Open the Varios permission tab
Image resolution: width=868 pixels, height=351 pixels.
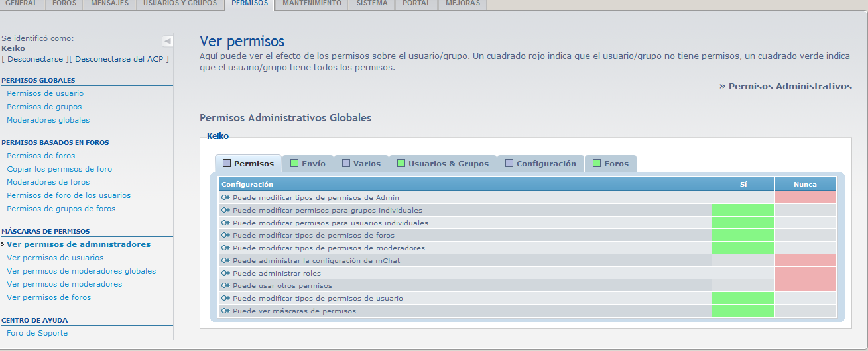point(361,164)
